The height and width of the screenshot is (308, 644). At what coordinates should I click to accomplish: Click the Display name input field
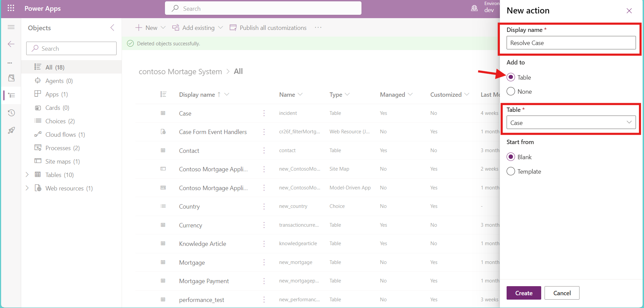point(571,43)
